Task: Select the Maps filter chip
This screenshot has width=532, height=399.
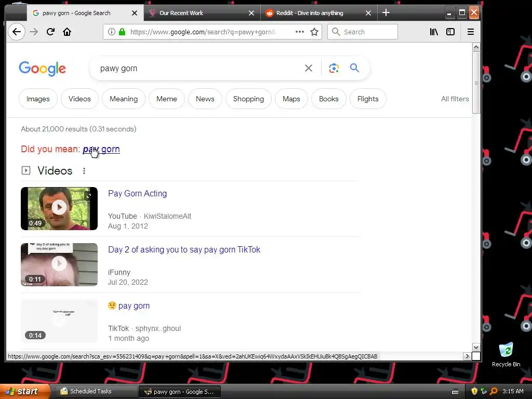Action: tap(291, 99)
